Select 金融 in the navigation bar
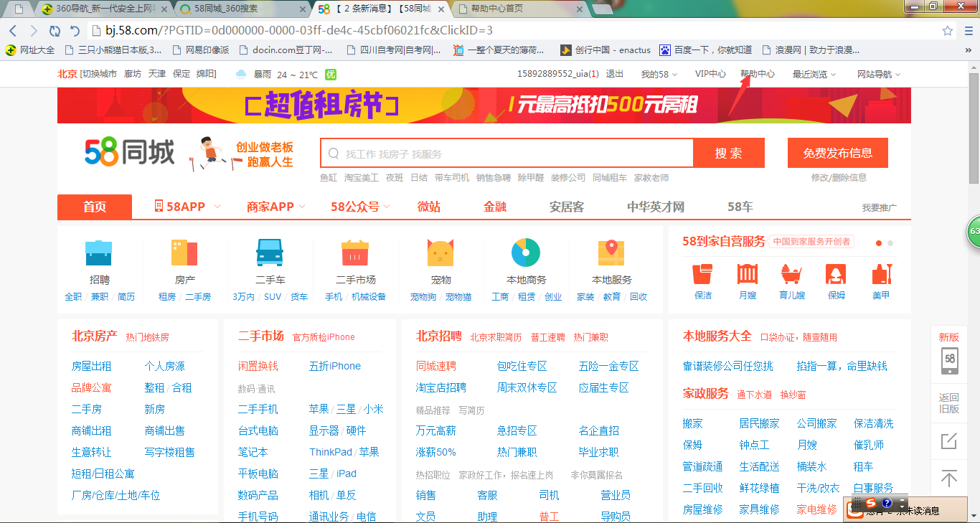 point(495,207)
